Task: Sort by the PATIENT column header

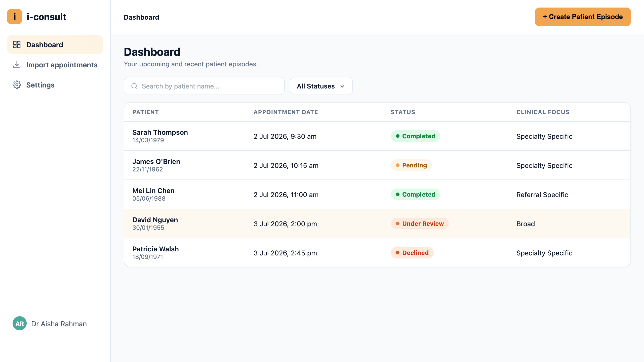Action: 146,112
